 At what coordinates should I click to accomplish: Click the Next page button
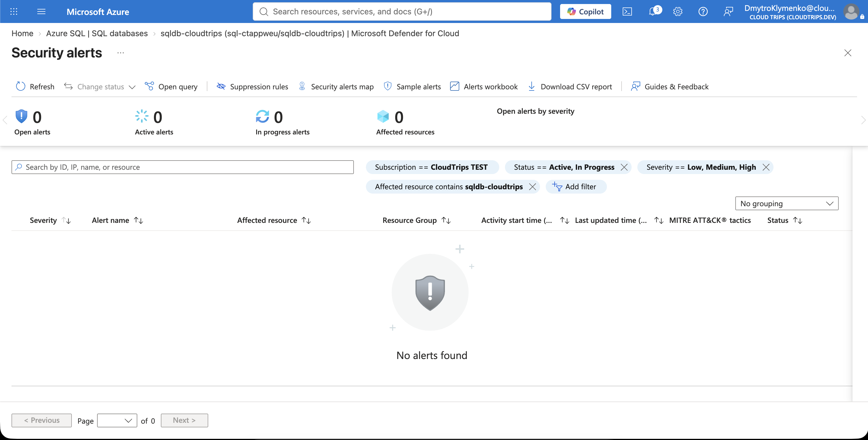[x=184, y=420]
